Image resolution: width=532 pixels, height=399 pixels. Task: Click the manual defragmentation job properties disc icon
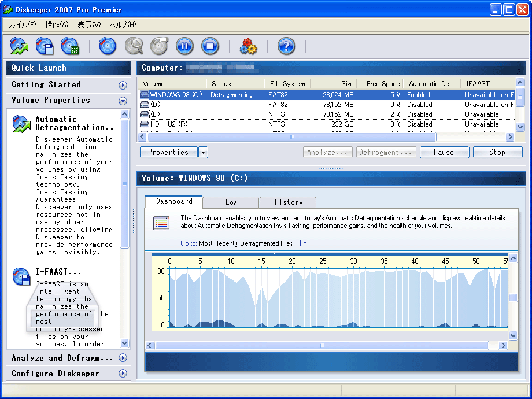click(x=108, y=46)
